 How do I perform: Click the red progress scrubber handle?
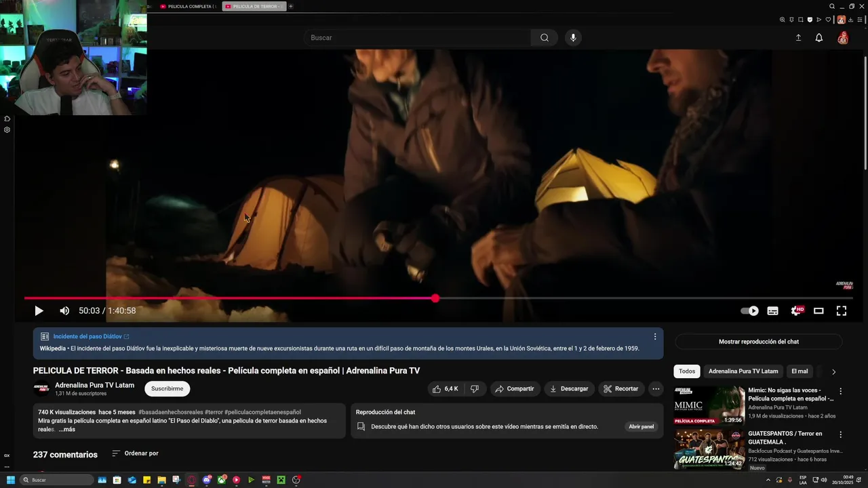435,298
